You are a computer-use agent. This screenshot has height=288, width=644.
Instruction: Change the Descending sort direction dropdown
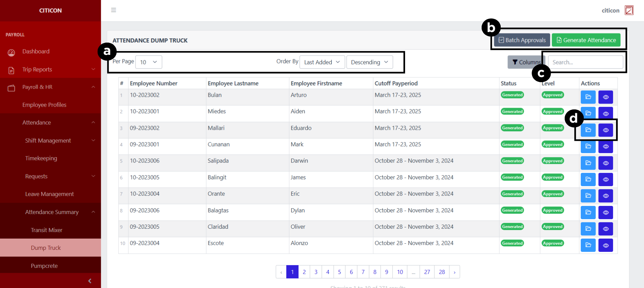click(x=369, y=62)
